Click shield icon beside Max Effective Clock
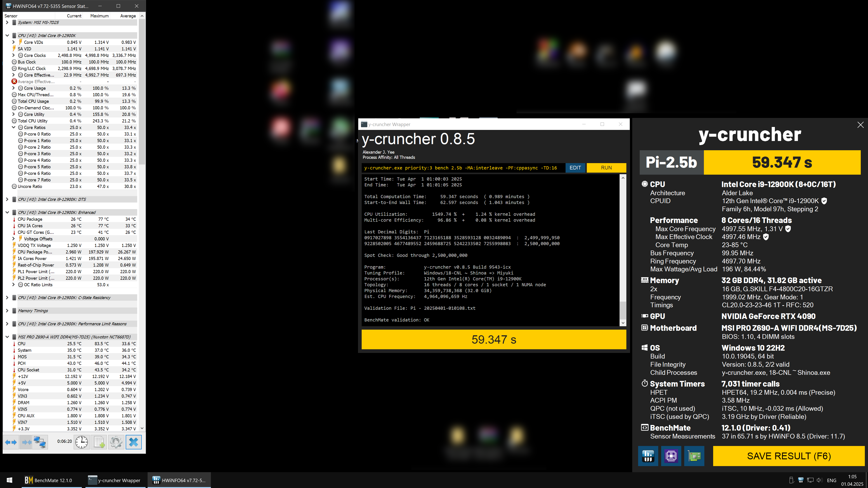Image resolution: width=868 pixels, height=488 pixels. click(x=766, y=237)
